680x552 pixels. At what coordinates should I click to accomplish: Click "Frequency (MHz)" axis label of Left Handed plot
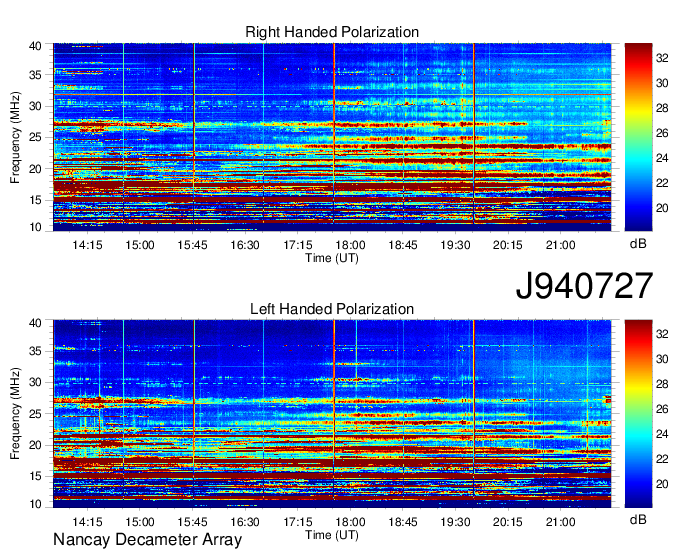pos(15,414)
